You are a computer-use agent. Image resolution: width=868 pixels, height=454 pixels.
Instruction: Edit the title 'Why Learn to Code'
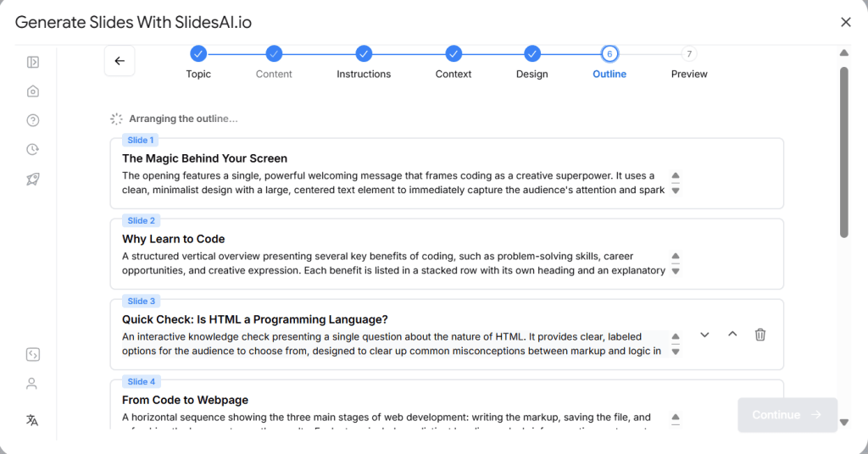[173, 239]
